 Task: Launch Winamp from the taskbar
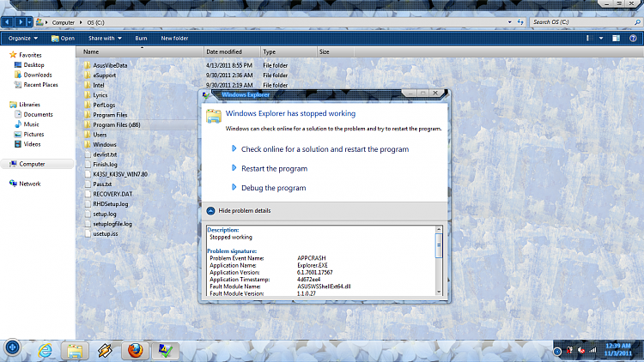tap(105, 351)
